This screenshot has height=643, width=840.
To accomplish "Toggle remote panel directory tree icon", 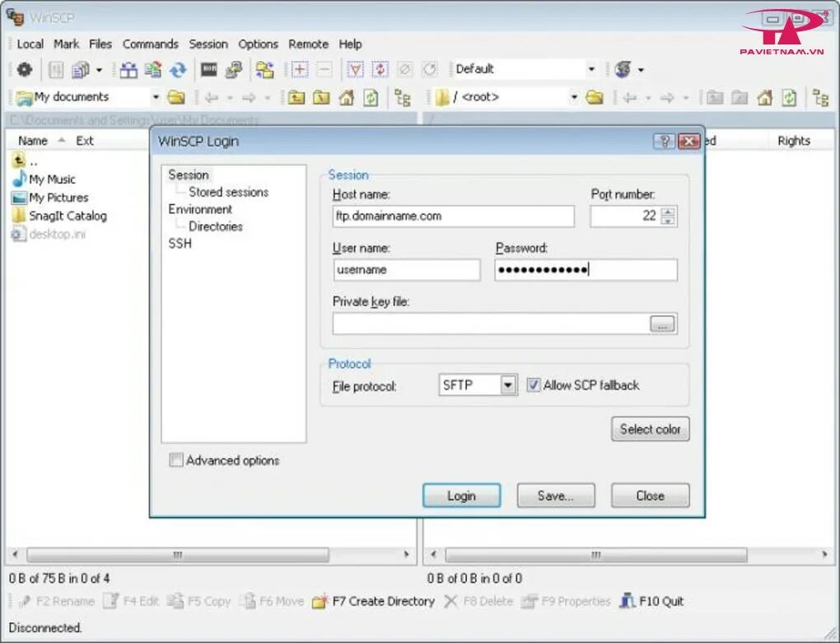I will click(821, 97).
